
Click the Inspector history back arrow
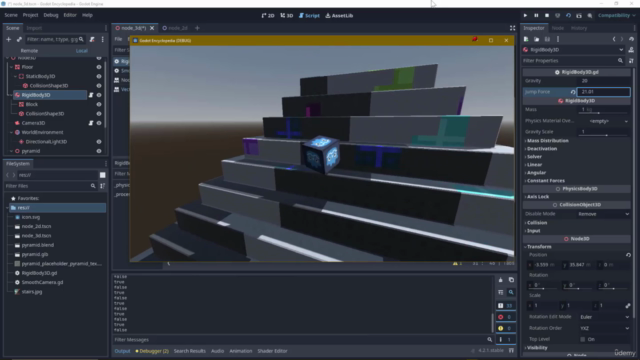click(614, 39)
